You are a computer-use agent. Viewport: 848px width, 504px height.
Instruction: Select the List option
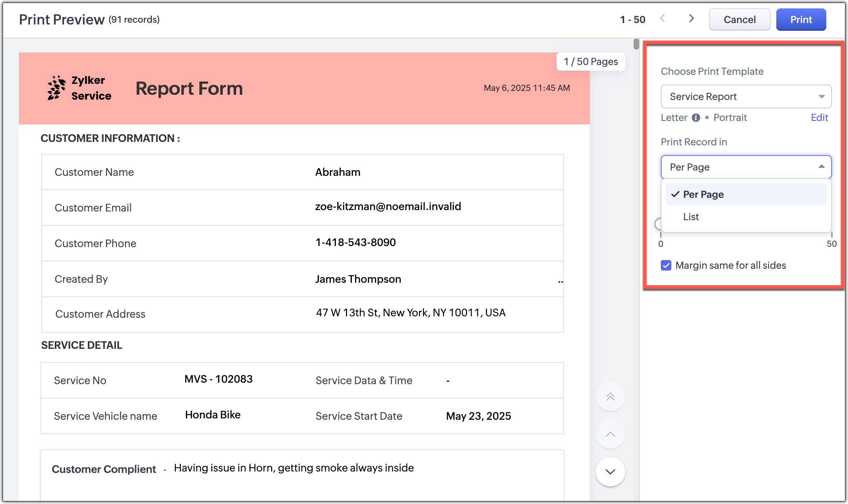(x=691, y=217)
